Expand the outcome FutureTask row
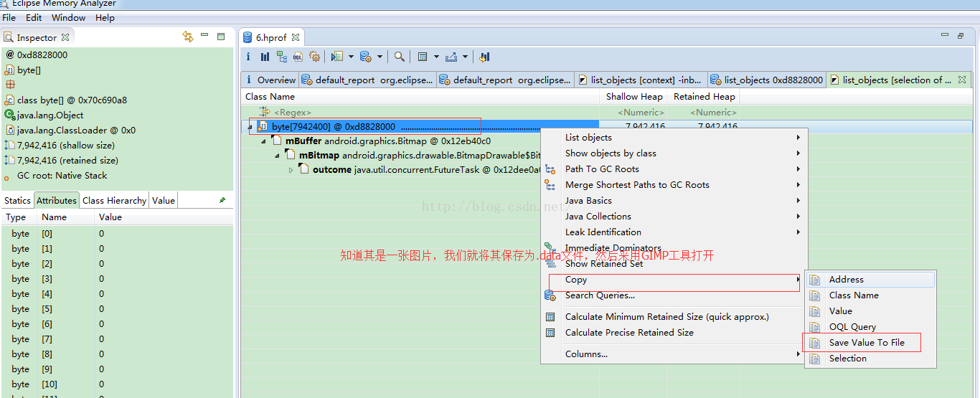This screenshot has height=398, width=980. 291,170
